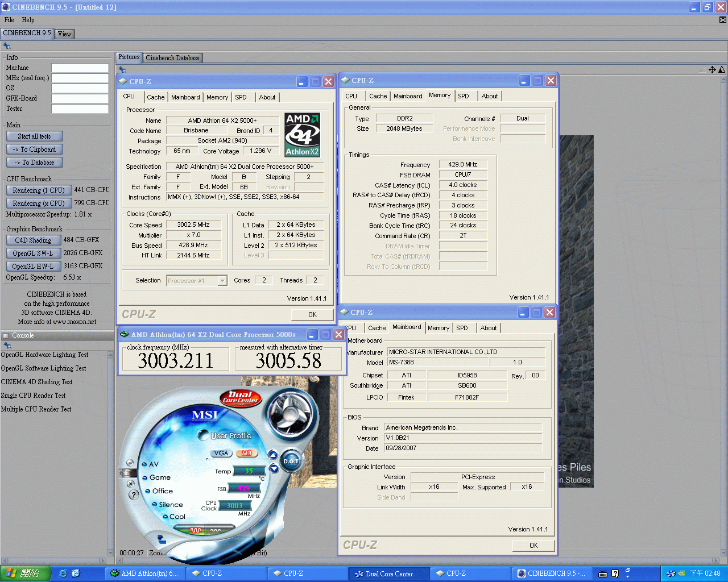Image resolution: width=728 pixels, height=582 pixels.
Task: Click OK in the Mainboard CPU-Z window
Action: click(x=533, y=546)
